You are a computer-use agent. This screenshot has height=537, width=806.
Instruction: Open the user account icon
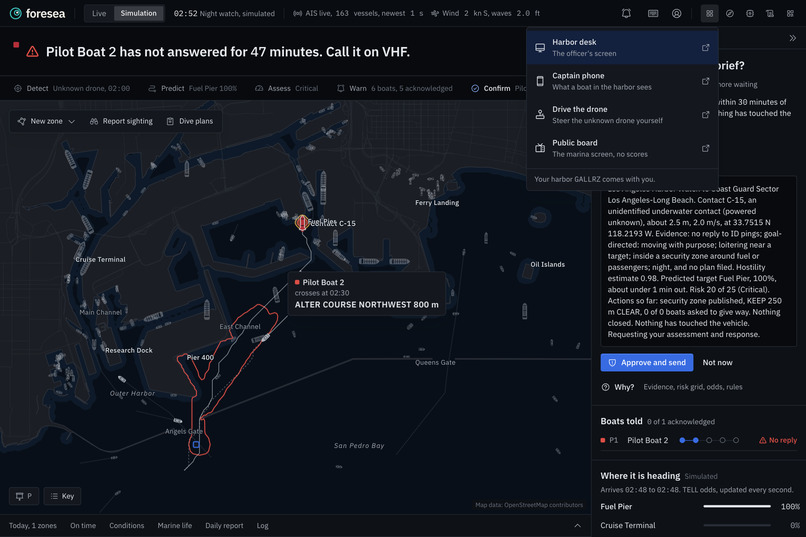coord(676,13)
